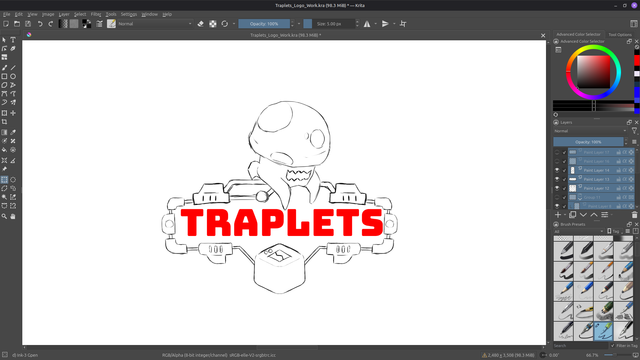Click the Open document toolbar icon

(x=17, y=24)
